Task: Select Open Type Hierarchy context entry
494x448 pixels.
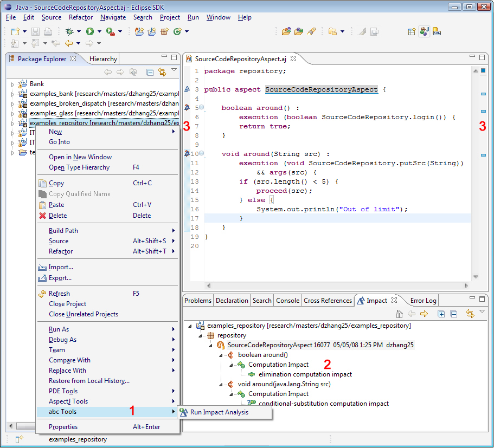Action: click(107, 167)
